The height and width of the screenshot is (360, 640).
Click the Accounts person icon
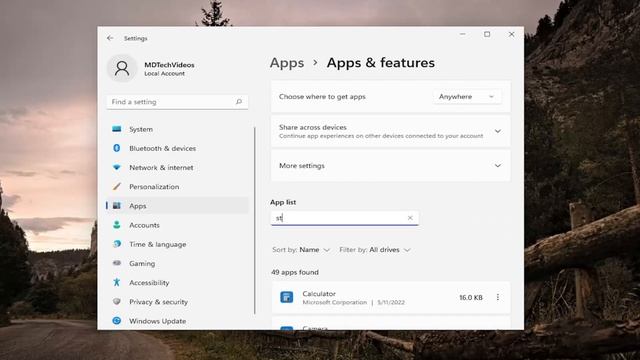pos(117,225)
